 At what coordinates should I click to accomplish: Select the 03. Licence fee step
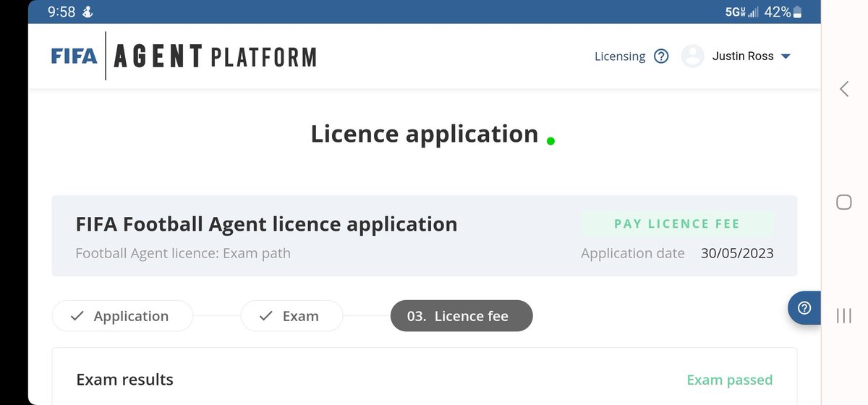click(x=461, y=316)
